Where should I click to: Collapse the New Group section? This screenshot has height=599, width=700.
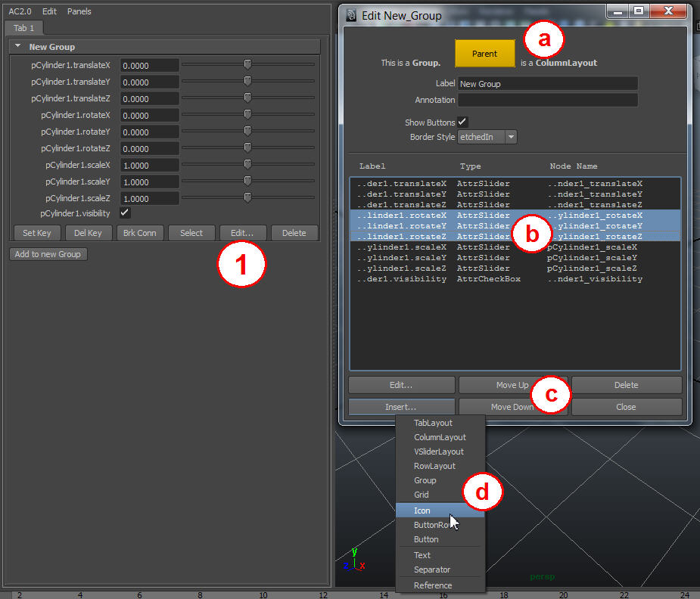click(x=18, y=47)
